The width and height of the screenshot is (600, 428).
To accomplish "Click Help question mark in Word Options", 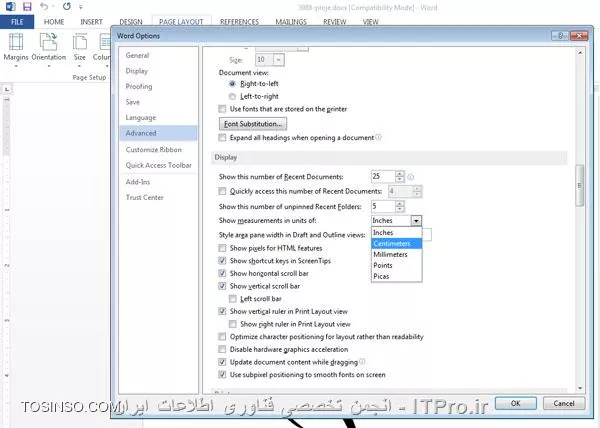I will pos(560,36).
